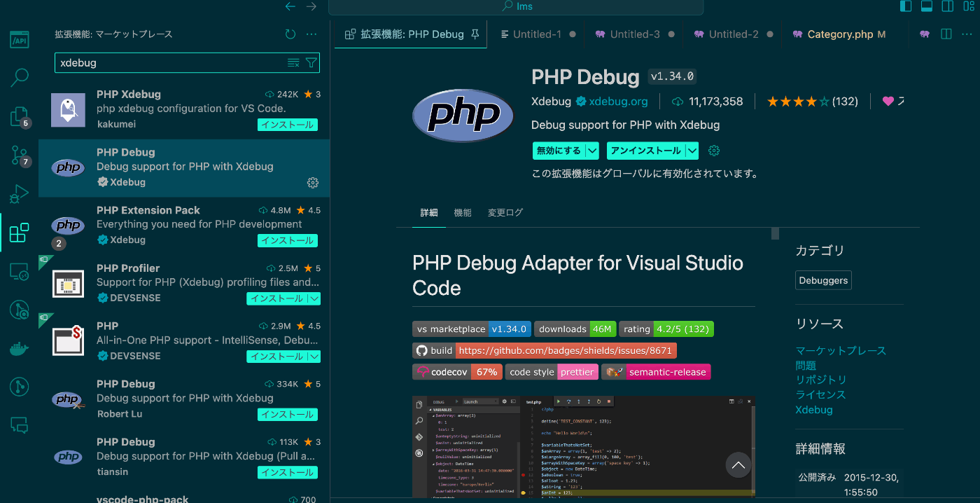Click the elephant icon in editor actions
The width and height of the screenshot is (980, 503).
pos(925,34)
